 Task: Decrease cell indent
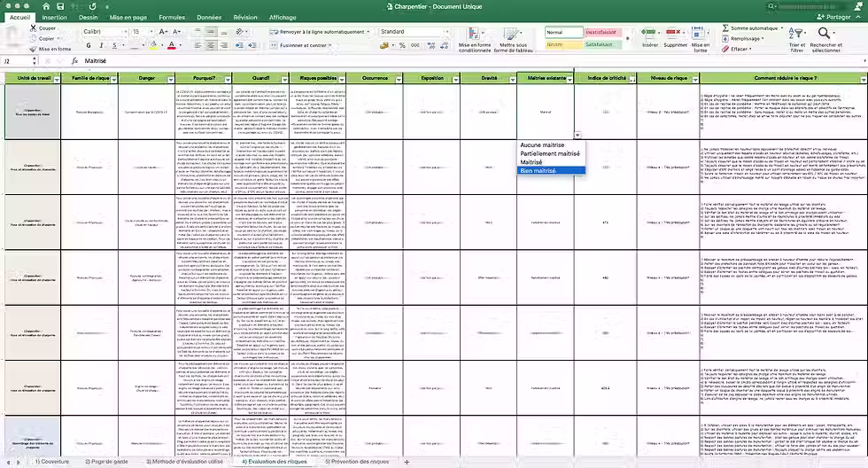click(x=239, y=45)
